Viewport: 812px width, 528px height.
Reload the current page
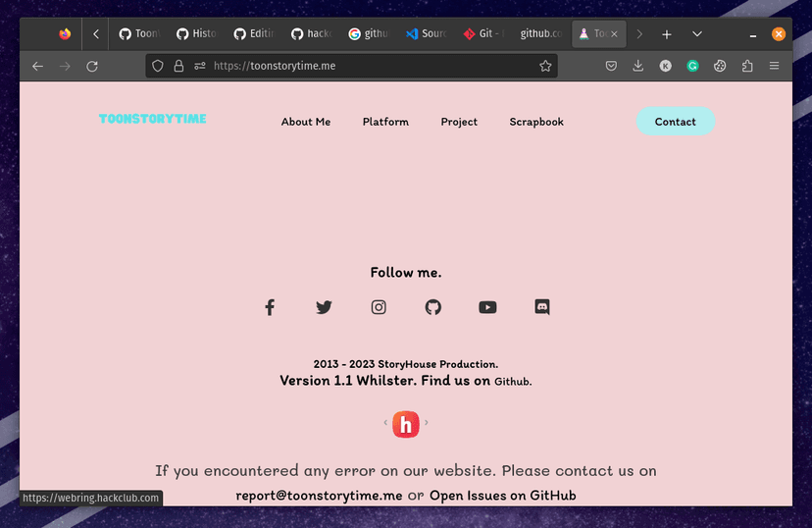click(92, 66)
